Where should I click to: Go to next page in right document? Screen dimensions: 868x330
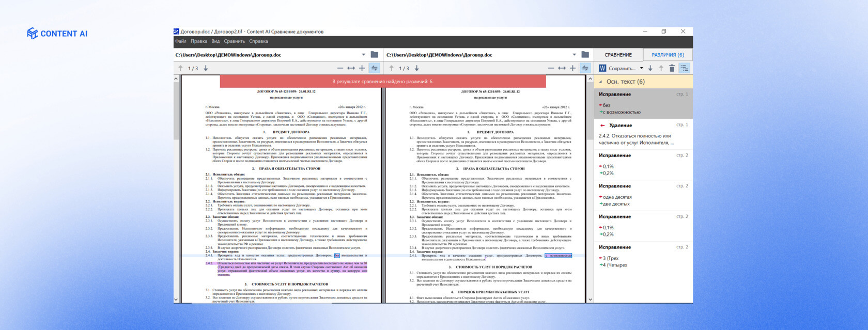coord(416,68)
